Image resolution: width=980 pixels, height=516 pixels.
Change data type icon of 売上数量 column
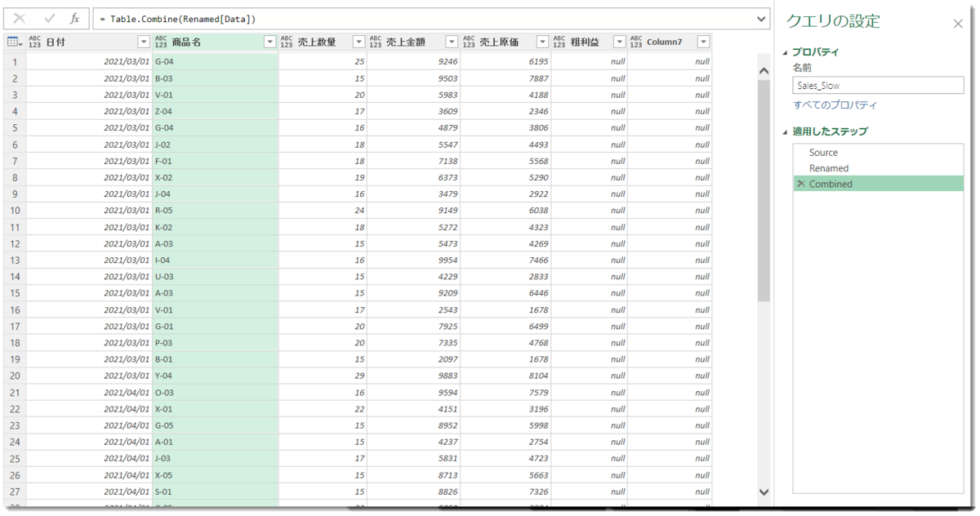[287, 42]
